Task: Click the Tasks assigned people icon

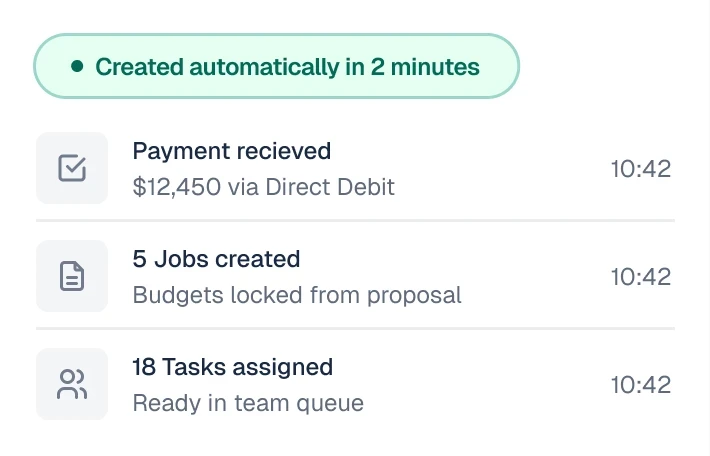Action: [72, 384]
